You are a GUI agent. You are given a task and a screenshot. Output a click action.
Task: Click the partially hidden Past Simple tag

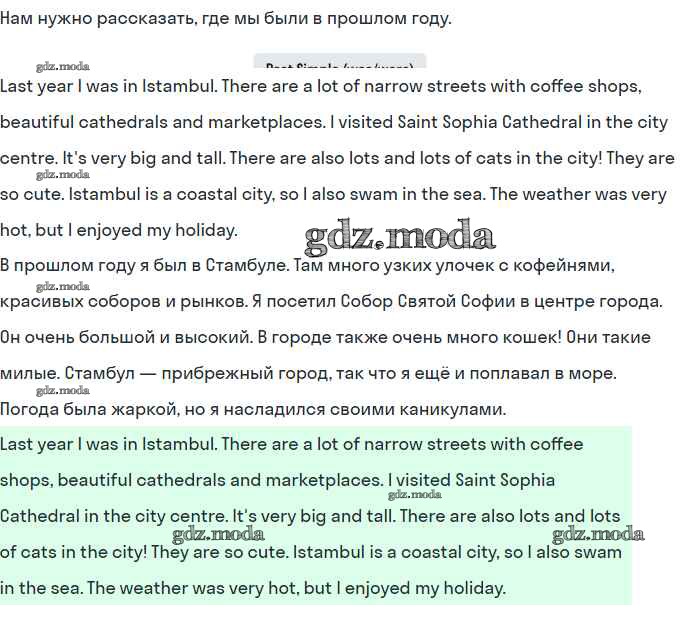point(339,64)
